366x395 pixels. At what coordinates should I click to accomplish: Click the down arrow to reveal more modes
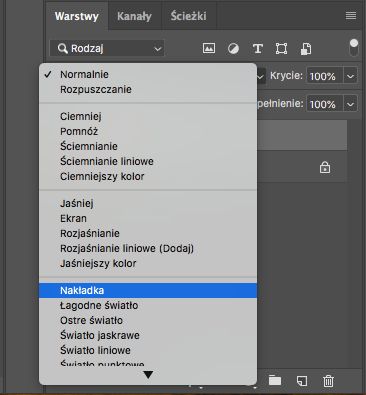tap(148, 375)
